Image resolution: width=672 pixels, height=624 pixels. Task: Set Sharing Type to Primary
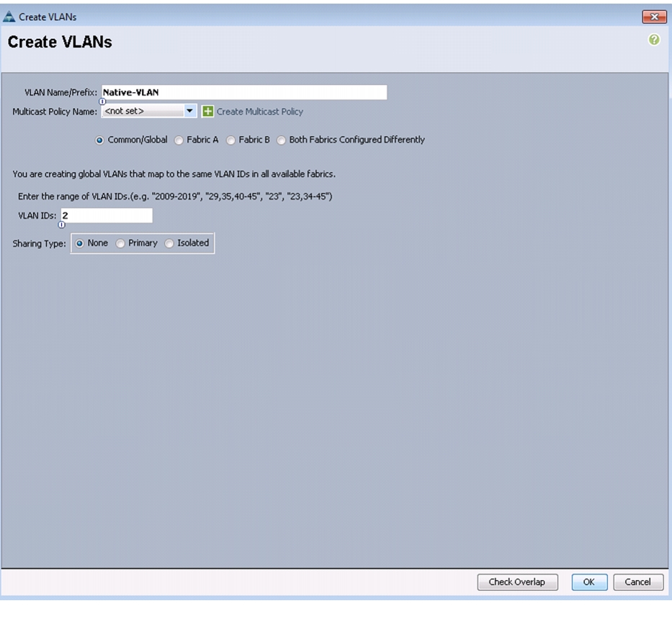coord(120,243)
